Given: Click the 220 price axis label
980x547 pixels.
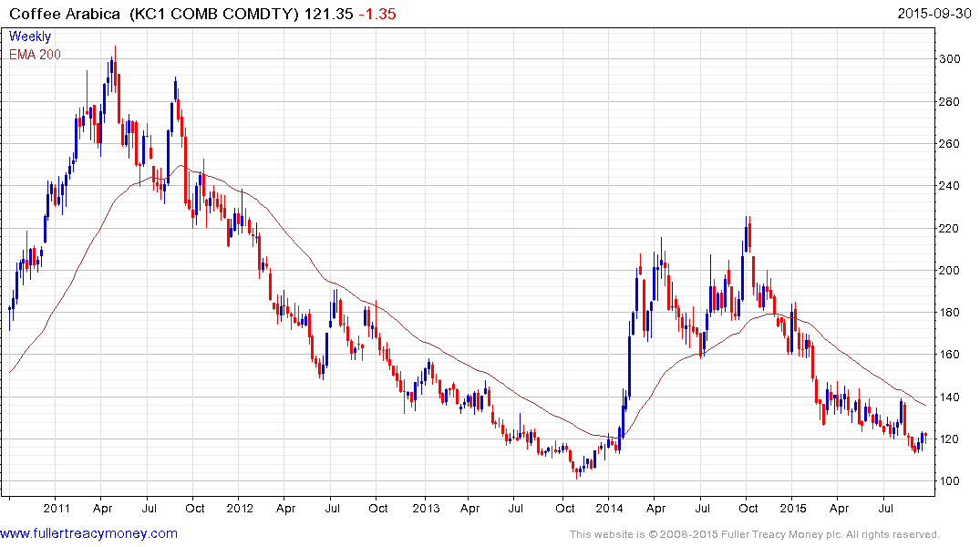Looking at the screenshot, I should (x=950, y=228).
